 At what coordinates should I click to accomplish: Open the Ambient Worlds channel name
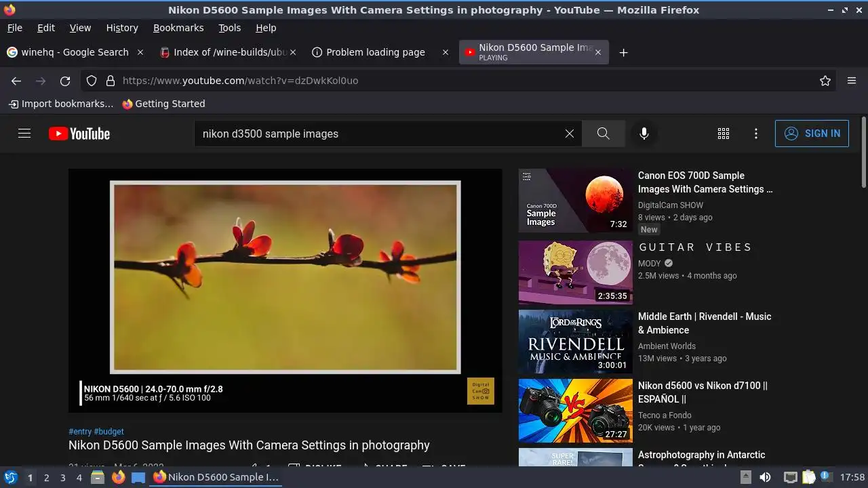(667, 346)
